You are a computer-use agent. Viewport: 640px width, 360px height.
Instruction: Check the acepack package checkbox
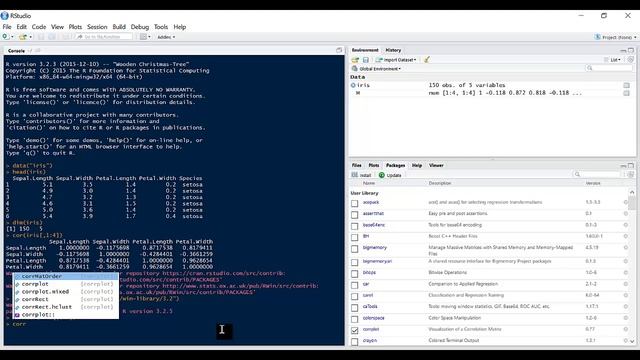pyautogui.click(x=355, y=203)
